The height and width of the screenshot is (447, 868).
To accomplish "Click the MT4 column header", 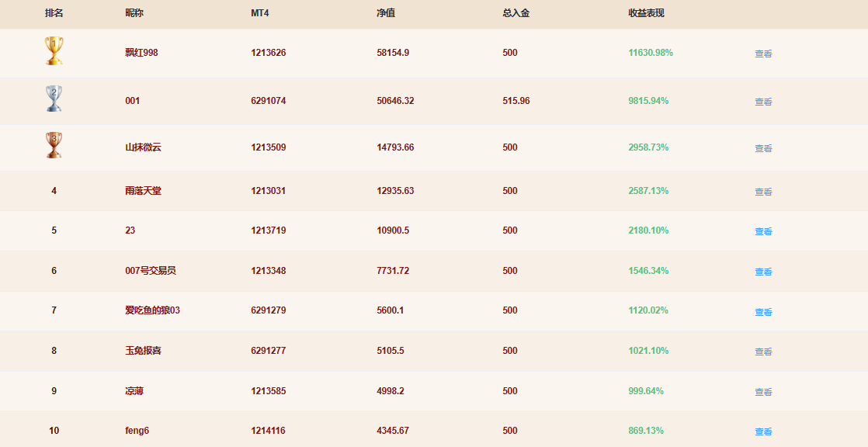I will pos(259,13).
